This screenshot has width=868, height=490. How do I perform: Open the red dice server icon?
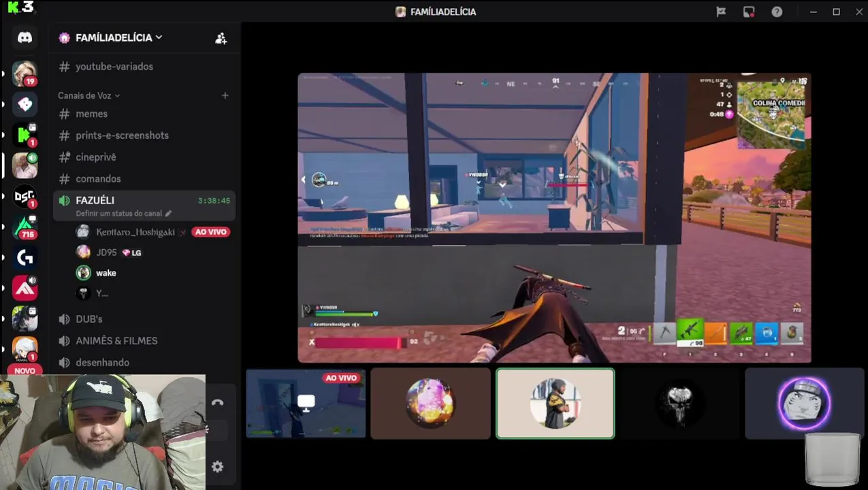click(x=25, y=104)
